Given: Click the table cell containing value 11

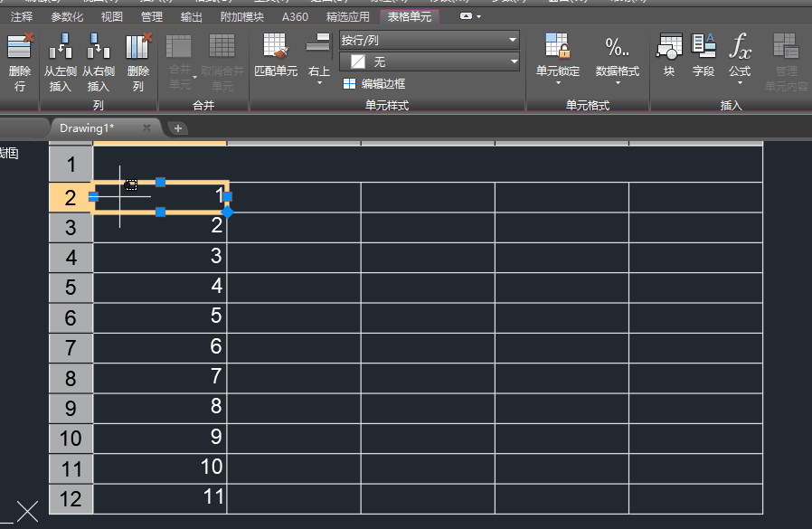Looking at the screenshot, I should (x=160, y=496).
